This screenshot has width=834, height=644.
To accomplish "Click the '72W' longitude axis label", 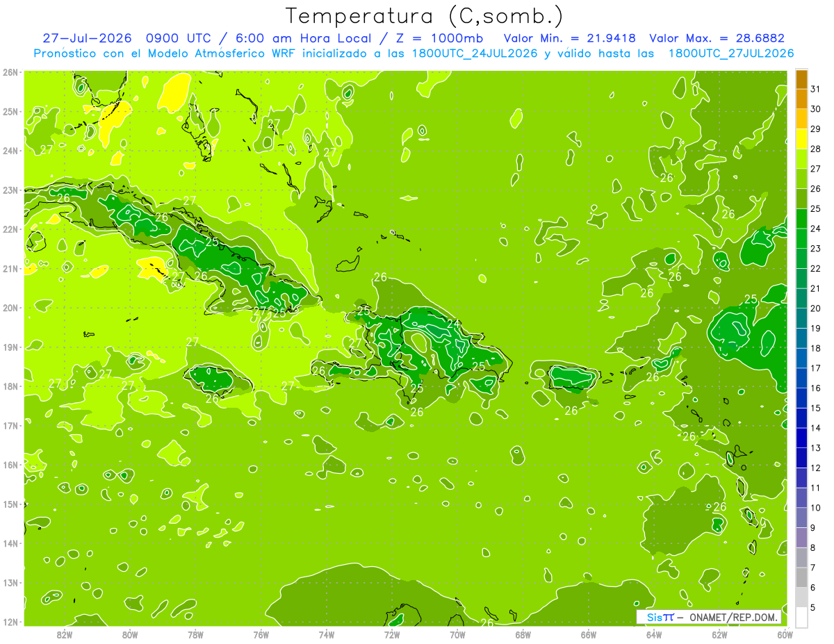I will coord(392,634).
